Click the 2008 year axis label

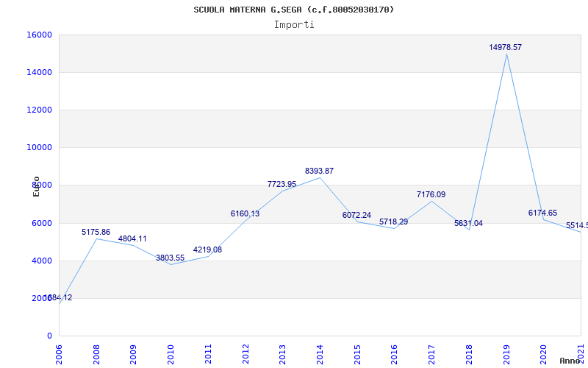point(96,354)
